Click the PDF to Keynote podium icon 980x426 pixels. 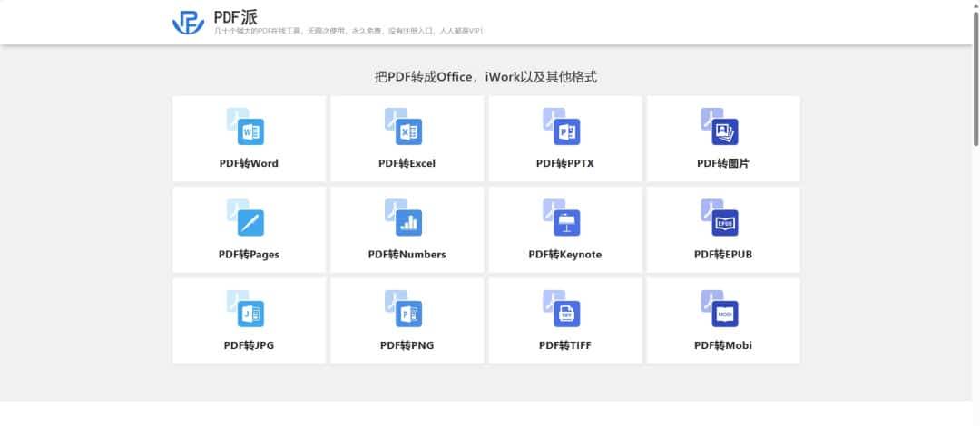(x=562, y=218)
